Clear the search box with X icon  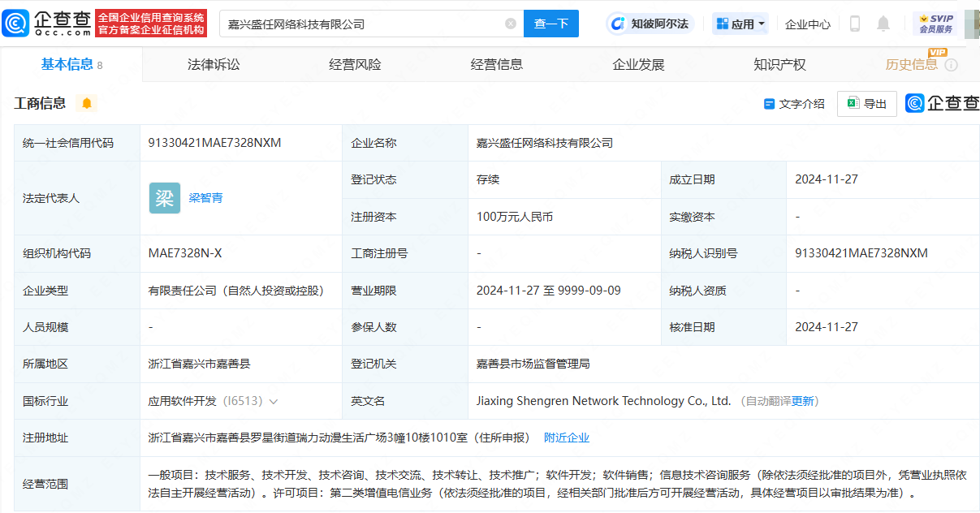pos(511,24)
